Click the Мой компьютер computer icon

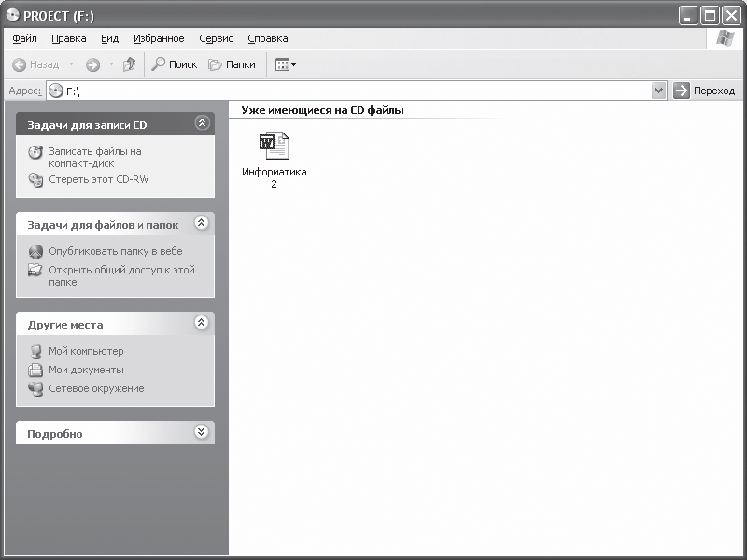tap(35, 352)
